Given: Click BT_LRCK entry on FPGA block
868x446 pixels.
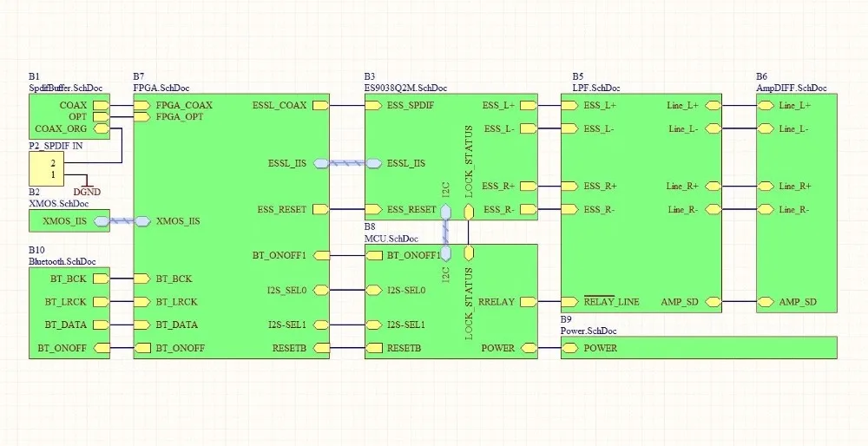Looking at the screenshot, I should click(142, 302).
